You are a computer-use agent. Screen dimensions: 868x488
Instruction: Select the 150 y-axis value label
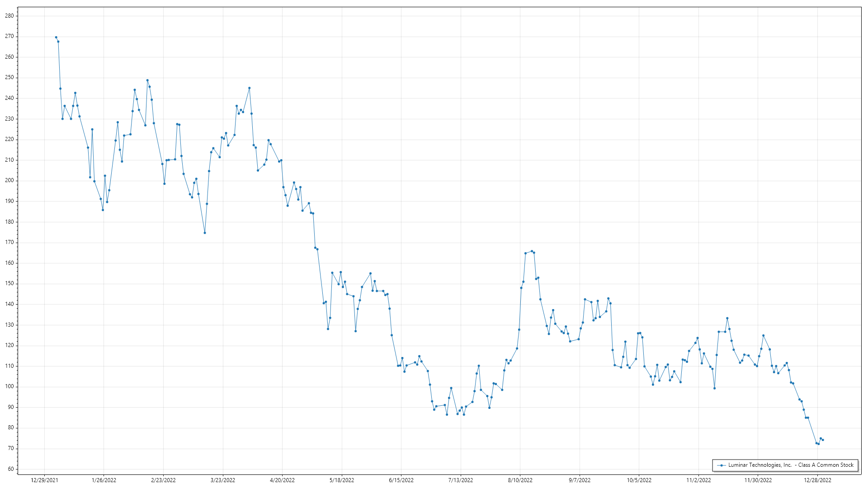pyautogui.click(x=9, y=284)
